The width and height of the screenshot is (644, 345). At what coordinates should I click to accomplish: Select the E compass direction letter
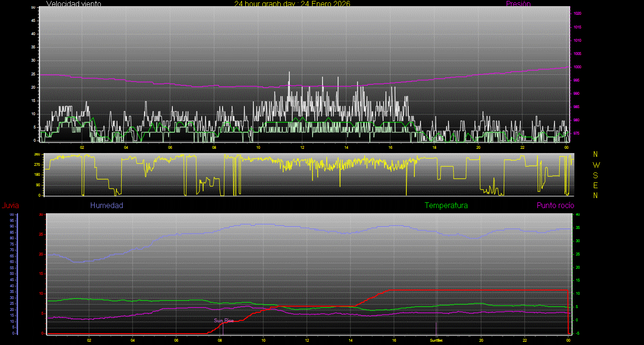[x=596, y=185]
